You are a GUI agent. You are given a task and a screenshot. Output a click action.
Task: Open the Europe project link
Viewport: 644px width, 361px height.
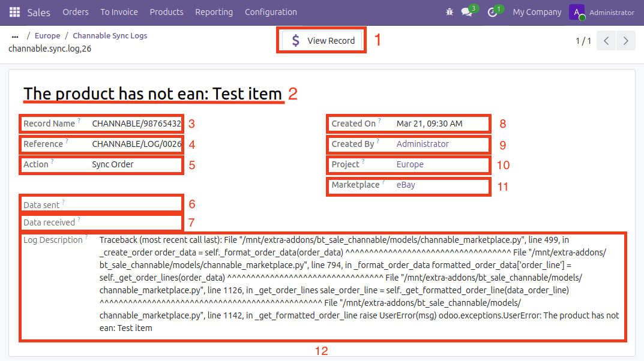pos(410,164)
